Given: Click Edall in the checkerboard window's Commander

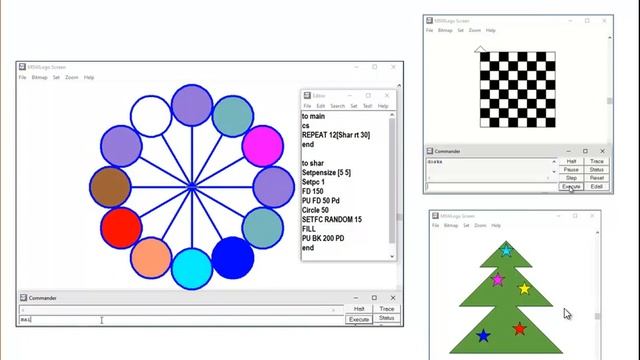Looking at the screenshot, I should pyautogui.click(x=597, y=187).
